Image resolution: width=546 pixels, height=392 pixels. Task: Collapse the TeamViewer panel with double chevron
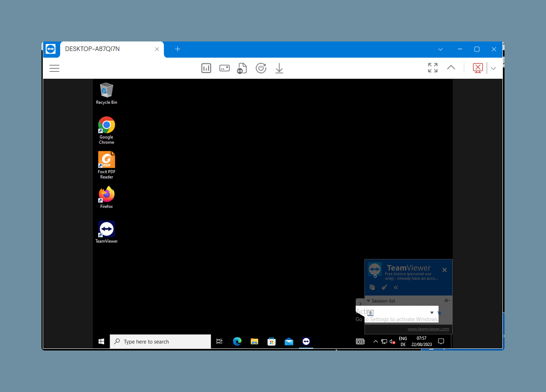[396, 287]
